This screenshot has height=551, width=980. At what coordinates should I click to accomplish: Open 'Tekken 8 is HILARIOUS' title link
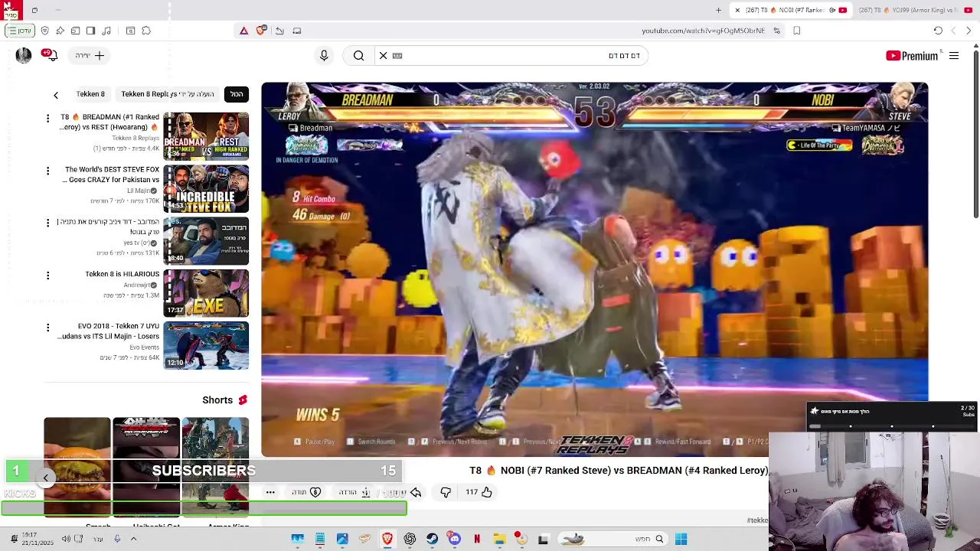pos(122,274)
